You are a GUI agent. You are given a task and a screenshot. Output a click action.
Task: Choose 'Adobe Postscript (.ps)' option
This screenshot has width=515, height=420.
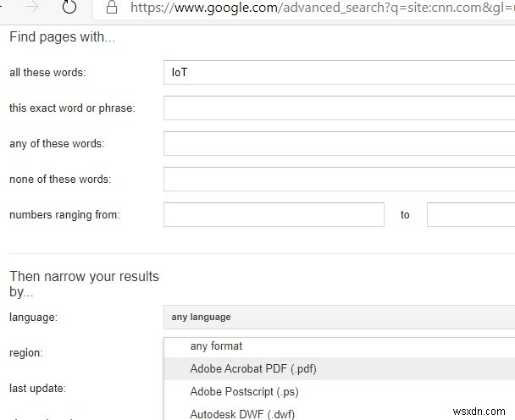pyautogui.click(x=340, y=392)
